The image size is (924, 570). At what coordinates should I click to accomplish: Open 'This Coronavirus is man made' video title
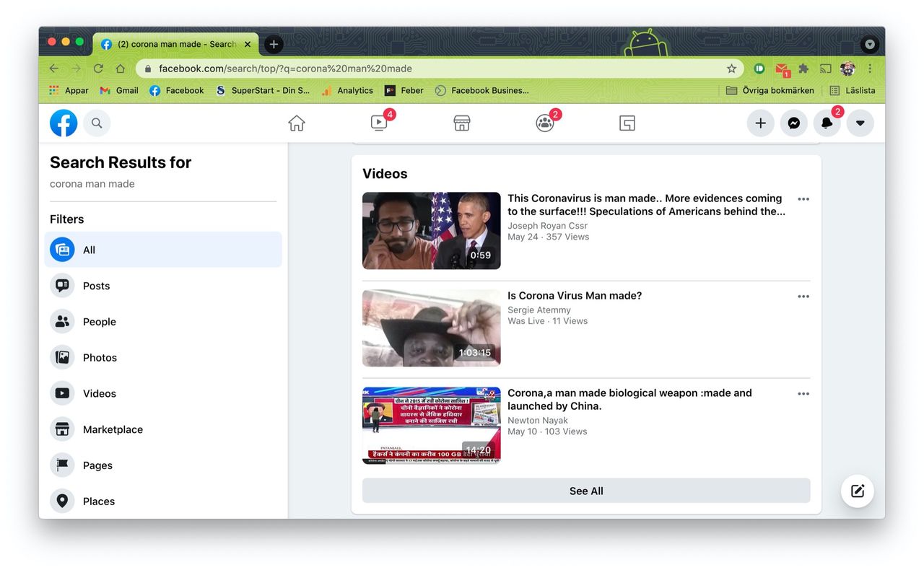tap(646, 205)
